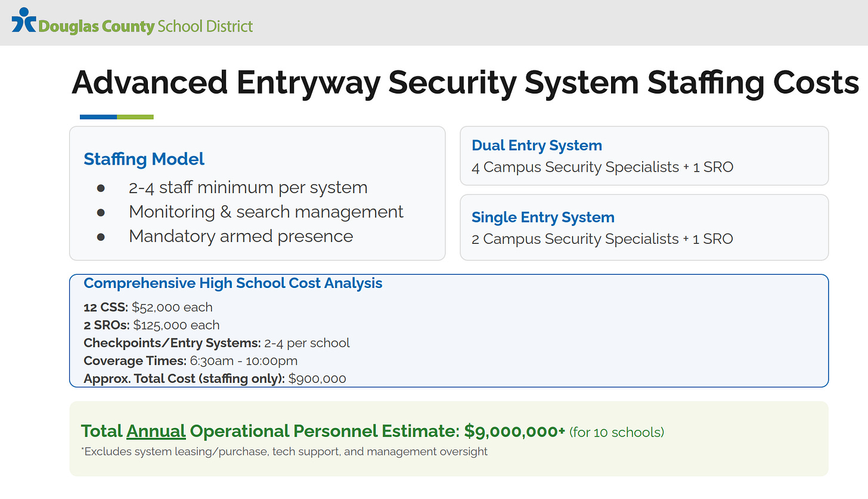Screen dimensions: 868x499
Task: Select the Single Entry System heading
Action: (x=542, y=218)
